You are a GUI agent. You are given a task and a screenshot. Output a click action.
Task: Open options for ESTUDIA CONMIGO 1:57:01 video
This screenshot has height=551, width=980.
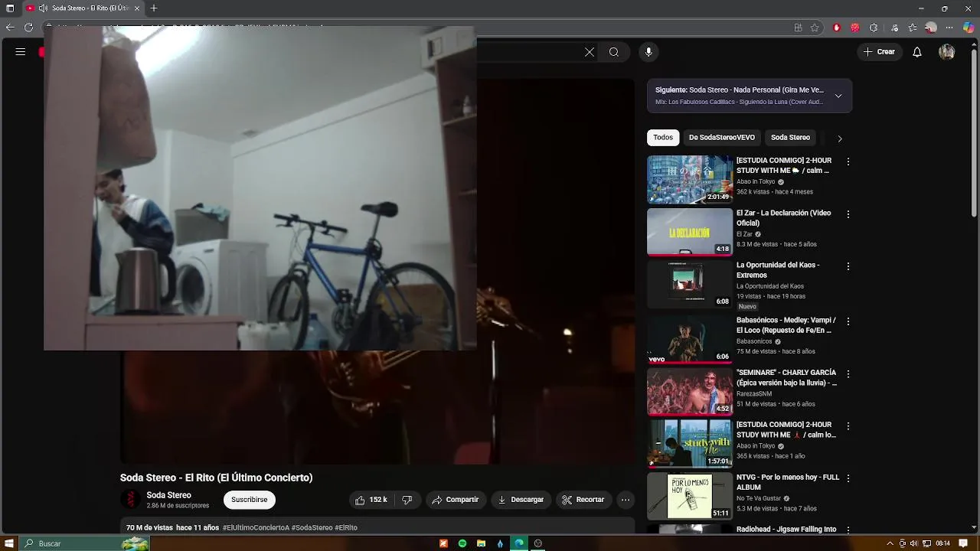(x=848, y=425)
